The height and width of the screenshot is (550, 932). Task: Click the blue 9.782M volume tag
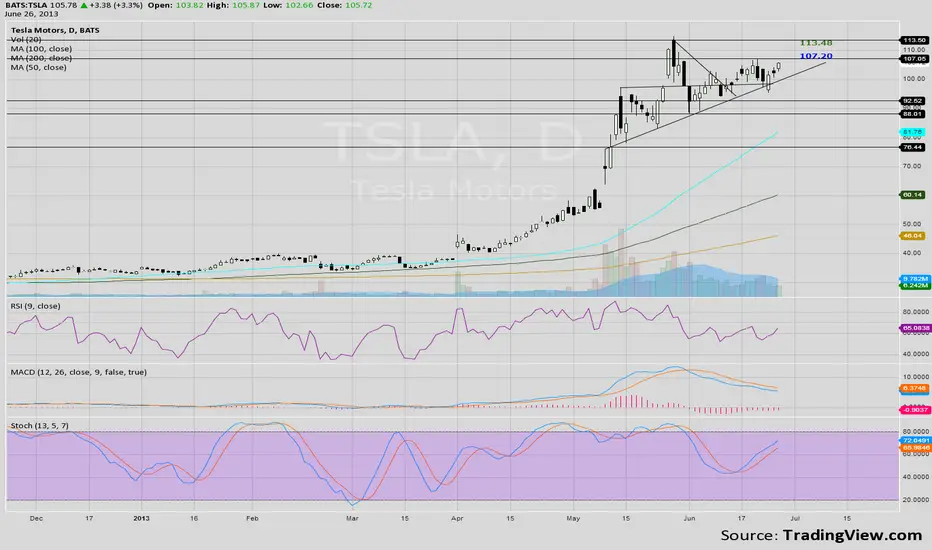(915, 278)
